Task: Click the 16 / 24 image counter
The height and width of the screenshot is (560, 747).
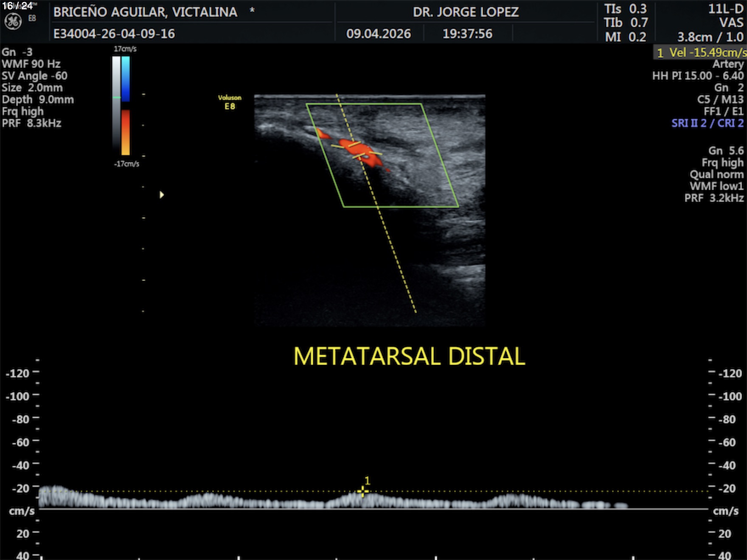Action: coord(17,6)
